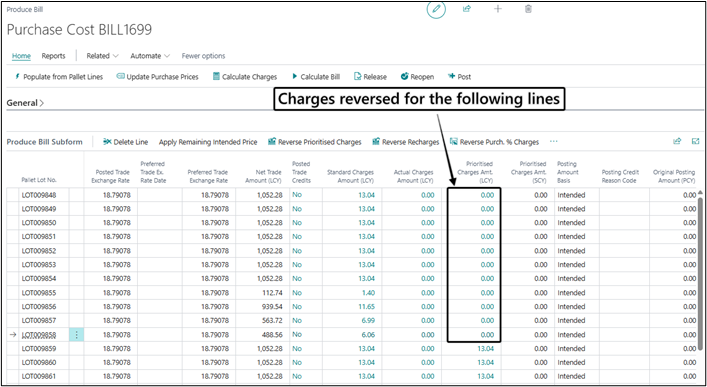707x387 pixels.
Task: Click Prioritised Charges Amt. (LCY) header
Action: [x=475, y=172]
